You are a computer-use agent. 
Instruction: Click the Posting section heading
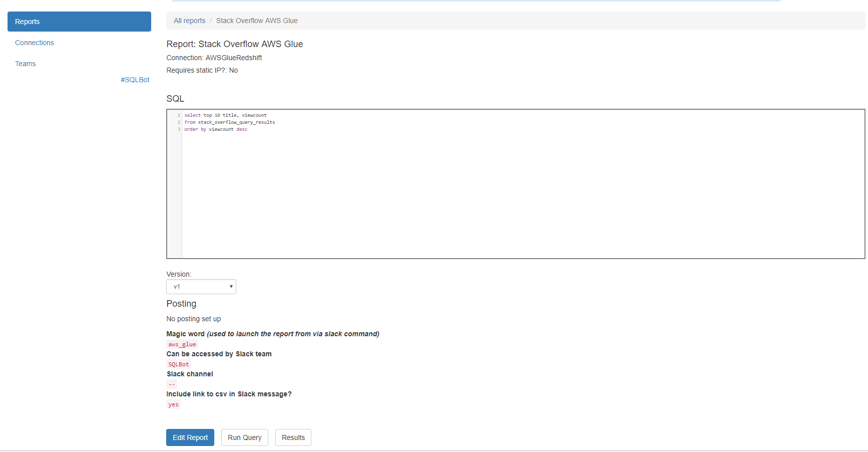[181, 304]
